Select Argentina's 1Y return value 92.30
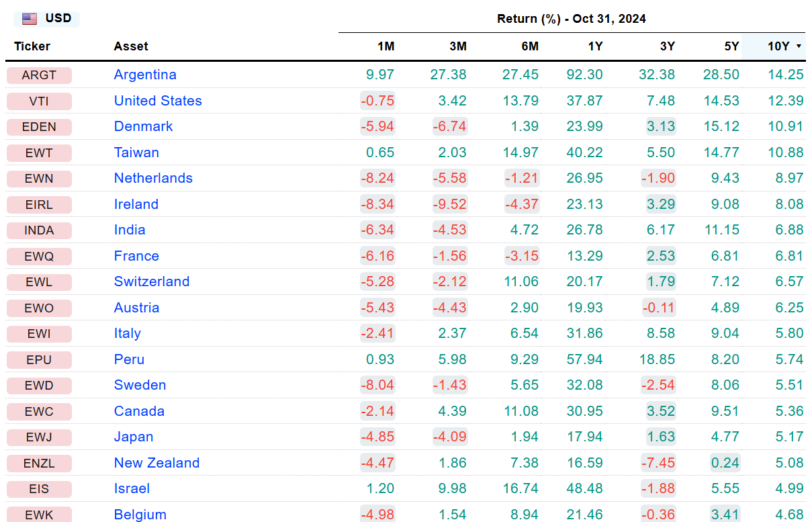Screen dimensions: 812x522 pos(585,75)
